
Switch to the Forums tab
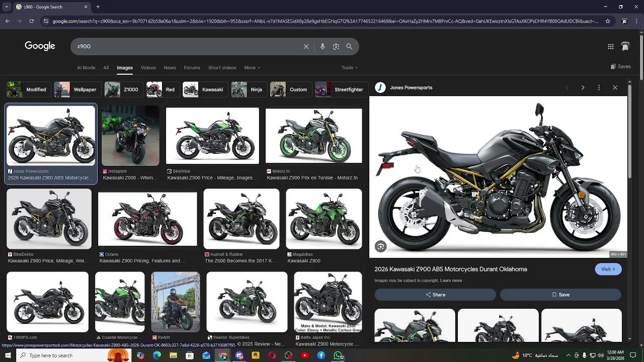192,67
